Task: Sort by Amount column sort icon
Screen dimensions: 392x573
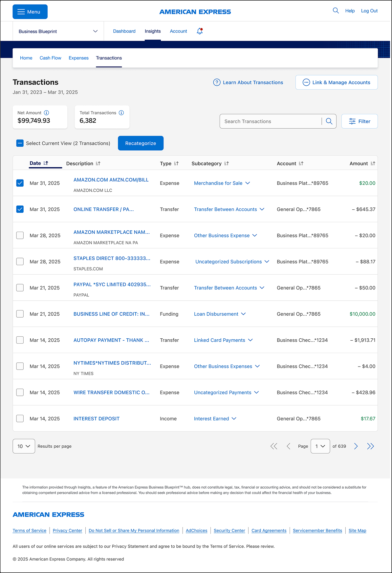Action: (373, 163)
